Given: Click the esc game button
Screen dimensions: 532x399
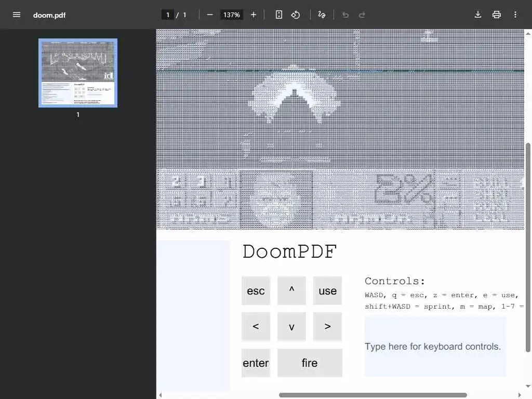Looking at the screenshot, I should pyautogui.click(x=256, y=291).
